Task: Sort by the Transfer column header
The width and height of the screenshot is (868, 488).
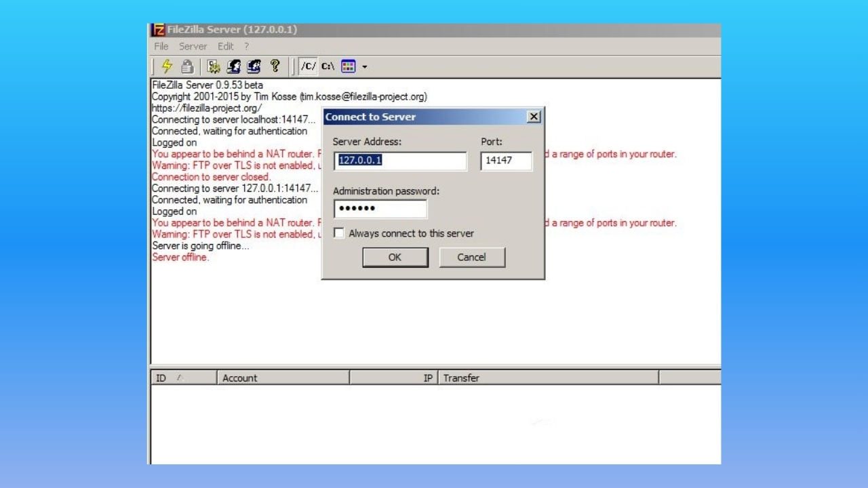Action: click(x=549, y=378)
